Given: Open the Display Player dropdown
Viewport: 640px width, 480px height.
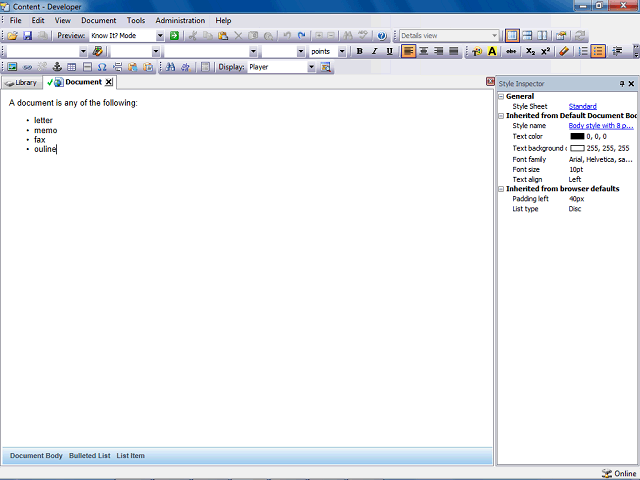Looking at the screenshot, I should [x=311, y=67].
